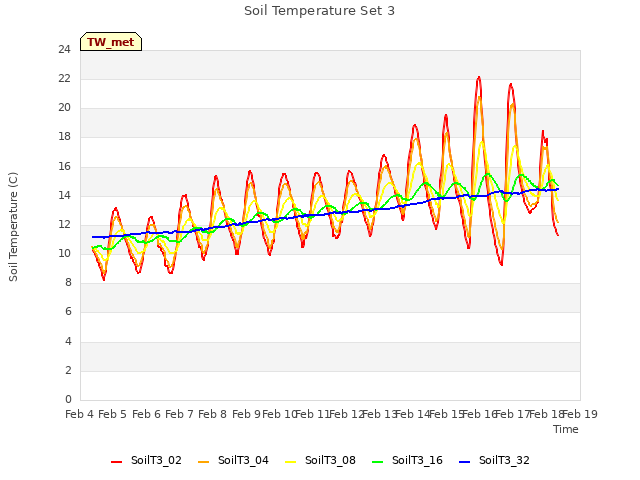Click the yellow SoilT3_08 legend swatch

[290, 462]
